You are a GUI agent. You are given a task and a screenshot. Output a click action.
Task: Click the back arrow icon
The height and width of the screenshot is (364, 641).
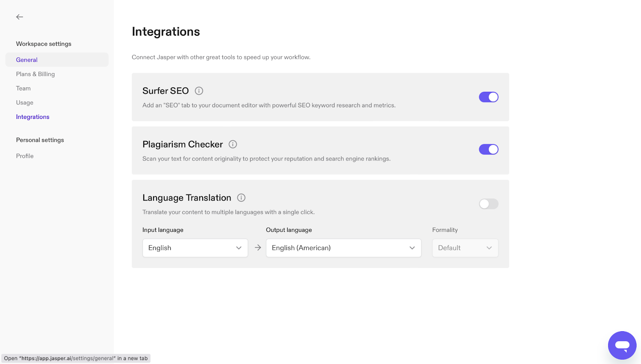20,17
